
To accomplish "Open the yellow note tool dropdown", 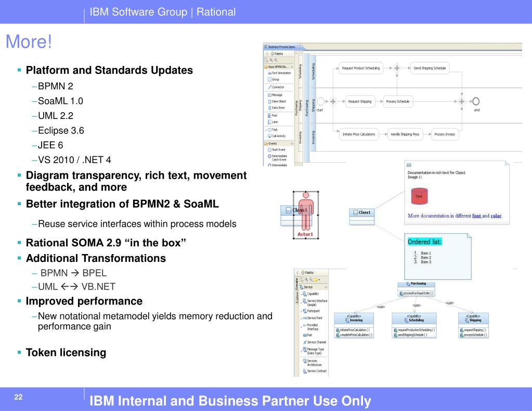I will pos(319,280).
